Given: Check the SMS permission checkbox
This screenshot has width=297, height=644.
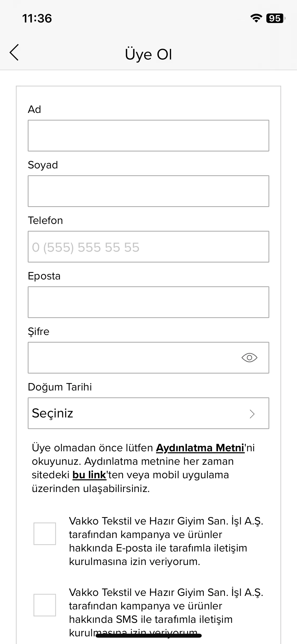Looking at the screenshot, I should [x=45, y=605].
